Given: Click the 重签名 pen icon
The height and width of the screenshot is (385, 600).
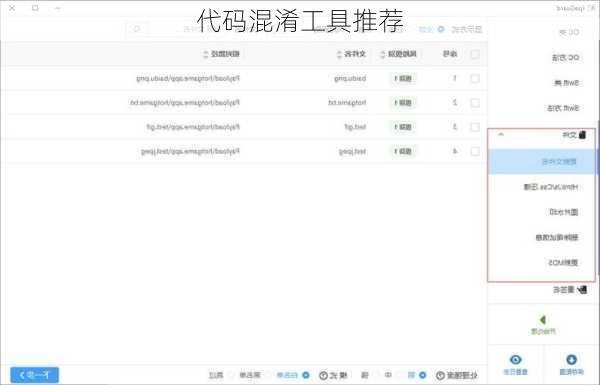Looking at the screenshot, I should point(582,290).
